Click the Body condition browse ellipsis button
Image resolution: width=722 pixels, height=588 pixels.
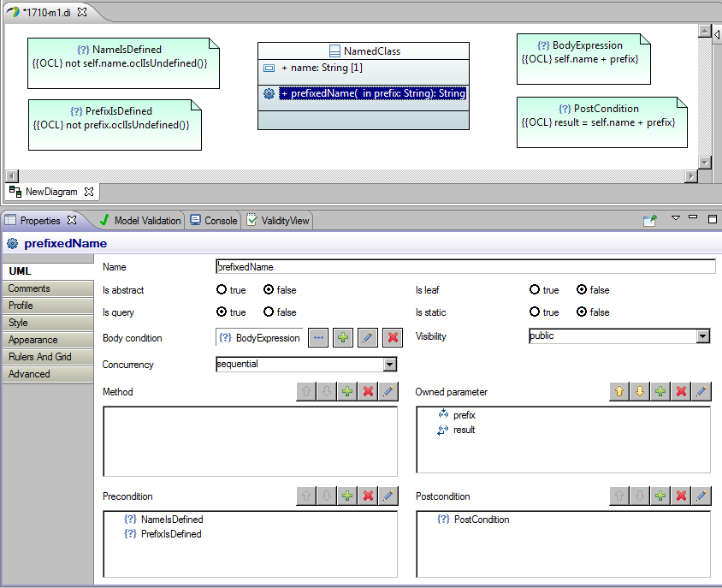pyautogui.click(x=318, y=338)
